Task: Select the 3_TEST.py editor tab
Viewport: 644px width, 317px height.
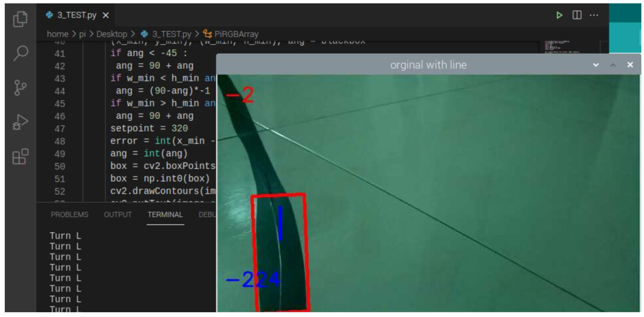Action: 76,15
